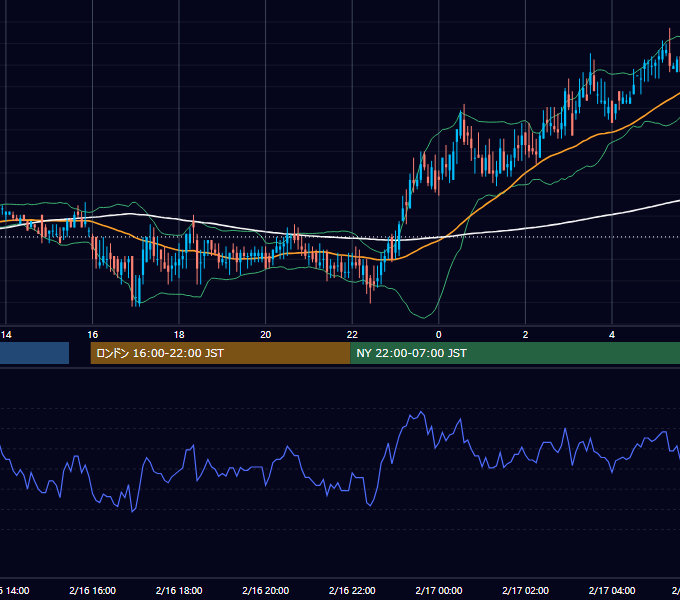The height and width of the screenshot is (600, 680).
Task: Click the 2/17 02:00 time label
Action: pyautogui.click(x=525, y=590)
